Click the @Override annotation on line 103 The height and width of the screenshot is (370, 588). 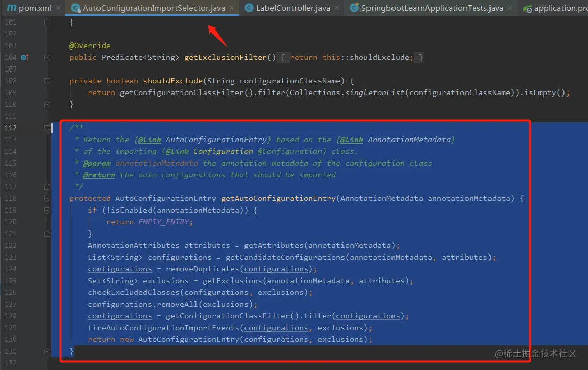pyautogui.click(x=90, y=45)
